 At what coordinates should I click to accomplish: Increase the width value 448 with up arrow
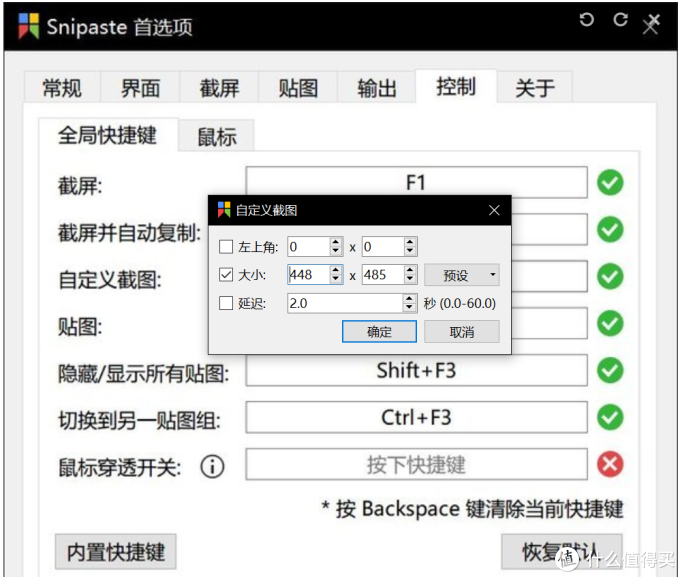coord(336,270)
